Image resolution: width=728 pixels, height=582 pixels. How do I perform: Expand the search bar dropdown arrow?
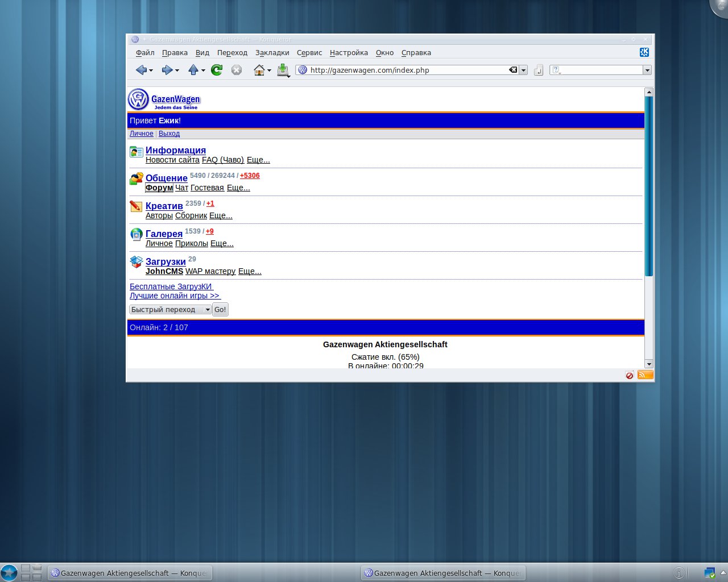647,70
